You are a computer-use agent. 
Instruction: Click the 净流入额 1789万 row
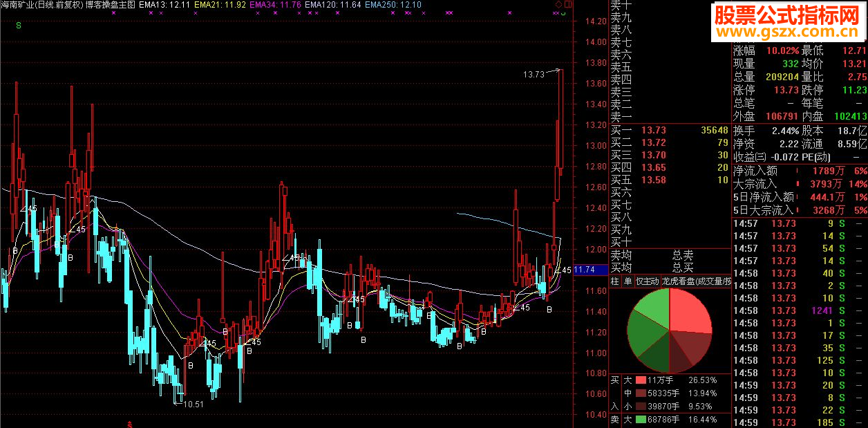click(x=800, y=171)
